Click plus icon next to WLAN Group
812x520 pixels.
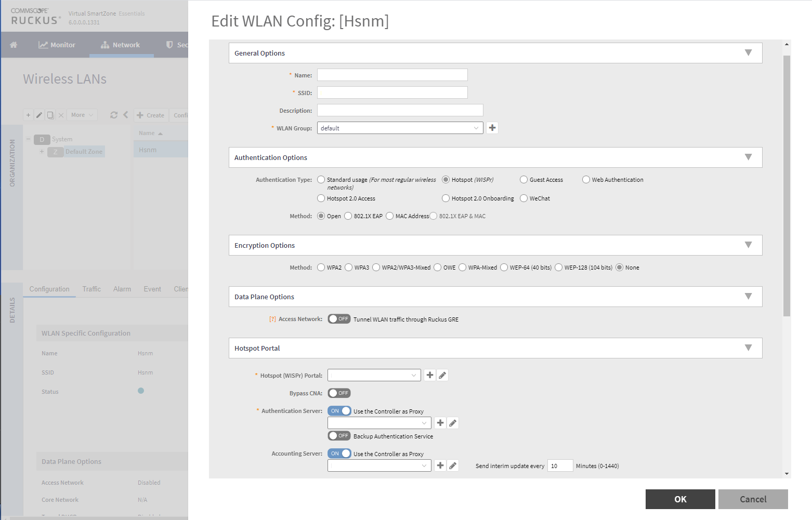492,128
